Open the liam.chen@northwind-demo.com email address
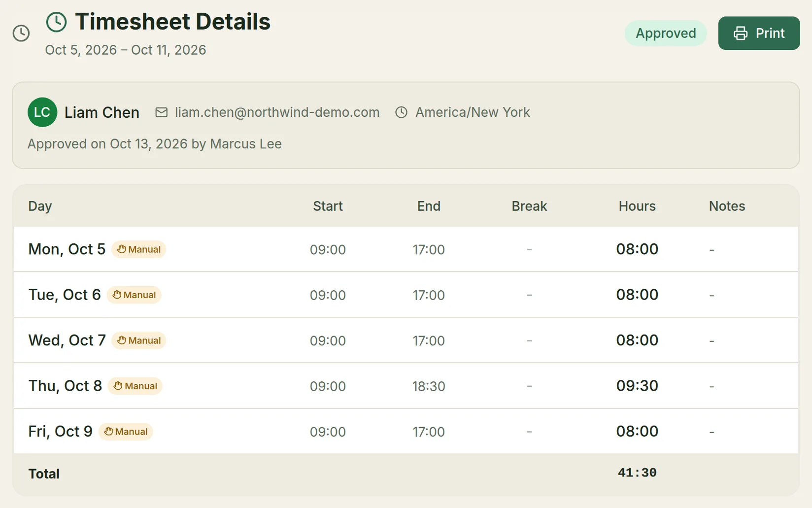The height and width of the screenshot is (508, 812). point(277,112)
